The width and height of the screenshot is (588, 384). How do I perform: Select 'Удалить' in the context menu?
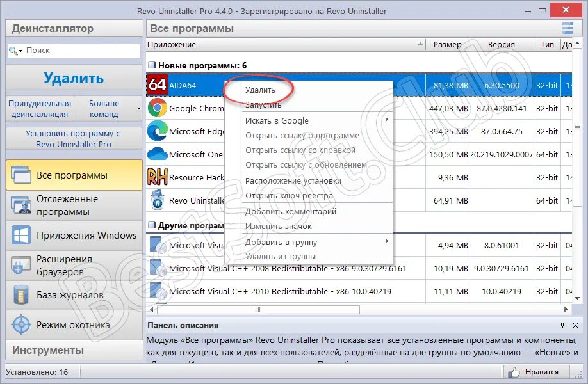pos(260,90)
